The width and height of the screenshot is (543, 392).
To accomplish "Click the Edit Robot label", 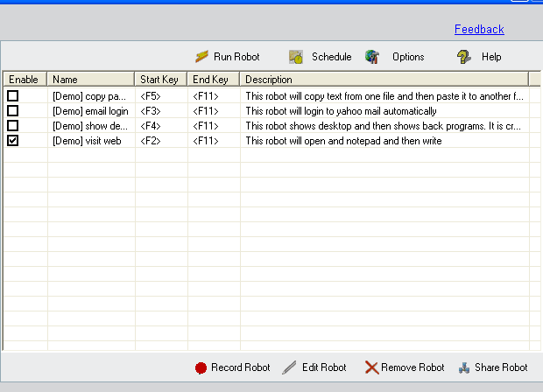I will [324, 367].
